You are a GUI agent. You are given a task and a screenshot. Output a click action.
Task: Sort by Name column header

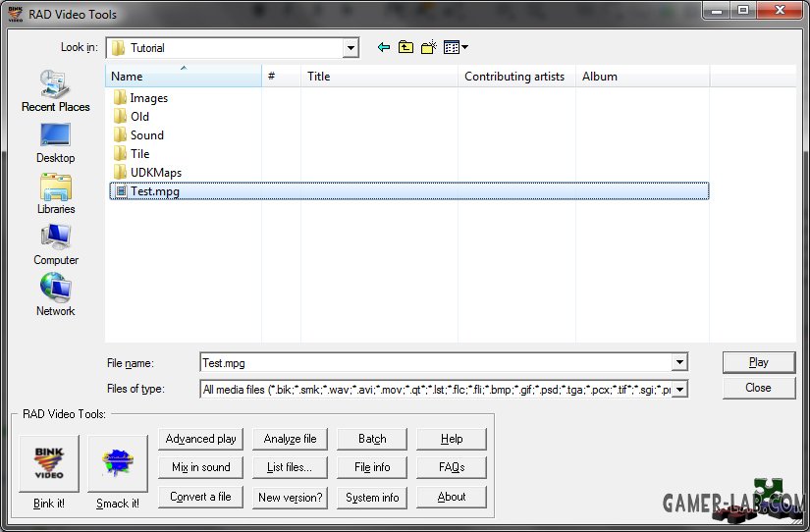click(x=184, y=76)
